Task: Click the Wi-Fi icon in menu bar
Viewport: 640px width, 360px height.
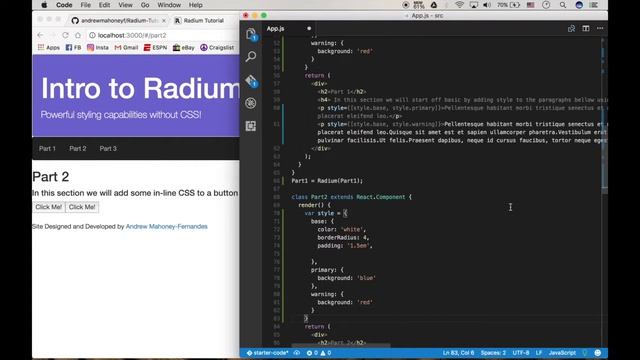Action: point(459,5)
